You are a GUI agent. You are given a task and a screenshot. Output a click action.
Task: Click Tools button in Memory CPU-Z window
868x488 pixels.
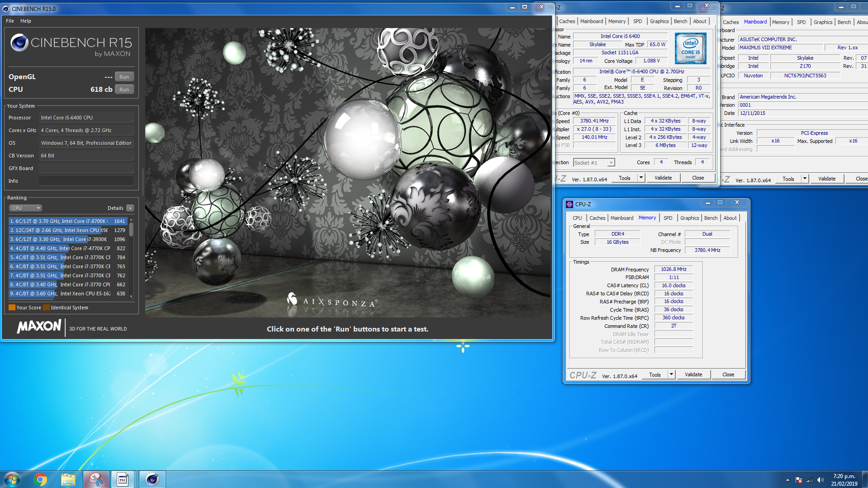(655, 374)
